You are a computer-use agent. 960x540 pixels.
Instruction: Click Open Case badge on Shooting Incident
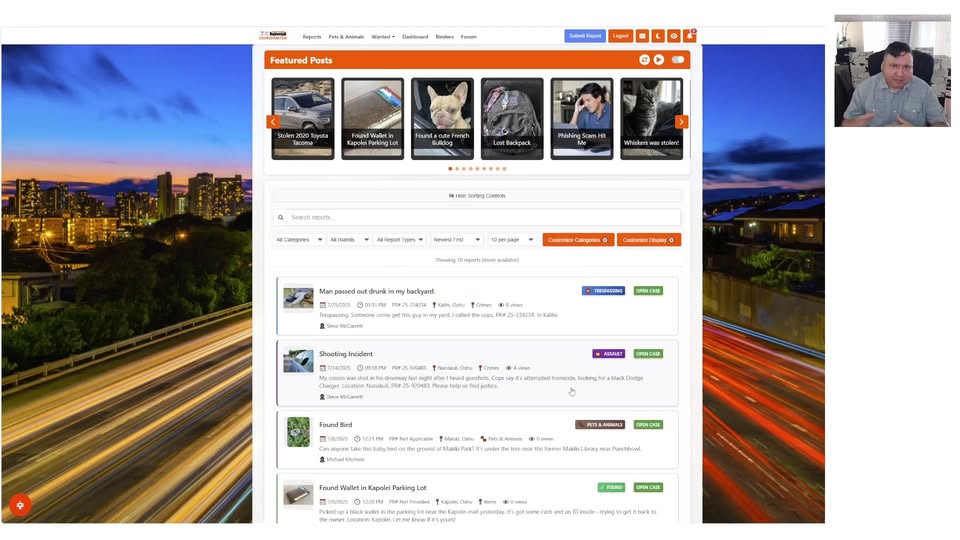(648, 354)
